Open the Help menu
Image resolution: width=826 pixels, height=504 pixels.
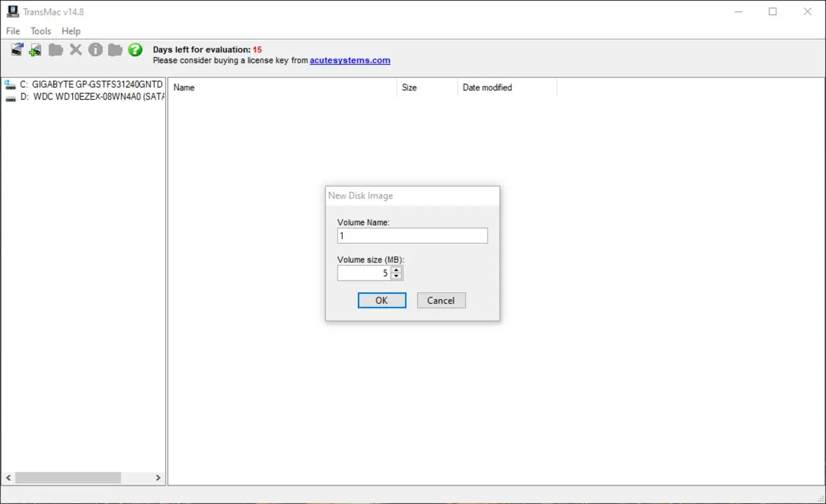(x=71, y=31)
